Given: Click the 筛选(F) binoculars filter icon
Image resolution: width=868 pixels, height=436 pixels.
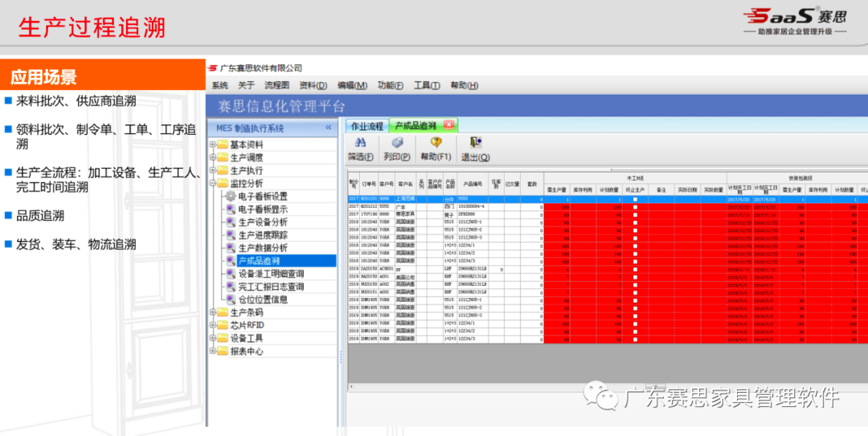Looking at the screenshot, I should point(360,143).
